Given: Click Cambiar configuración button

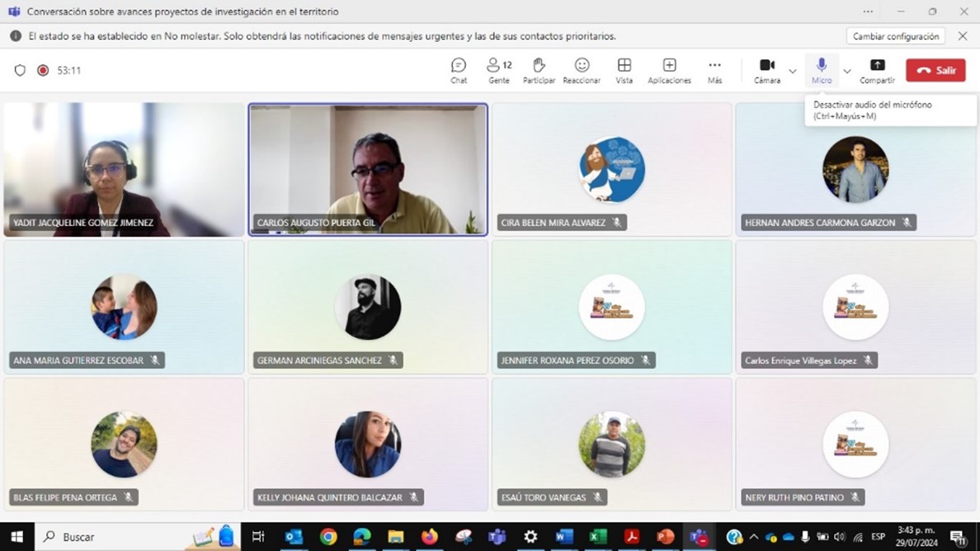Looking at the screenshot, I should click(x=896, y=36).
